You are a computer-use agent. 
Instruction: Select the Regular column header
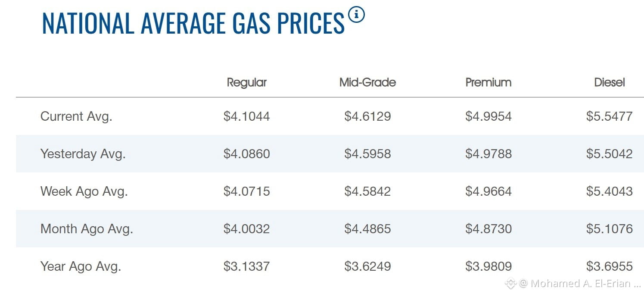tap(247, 82)
